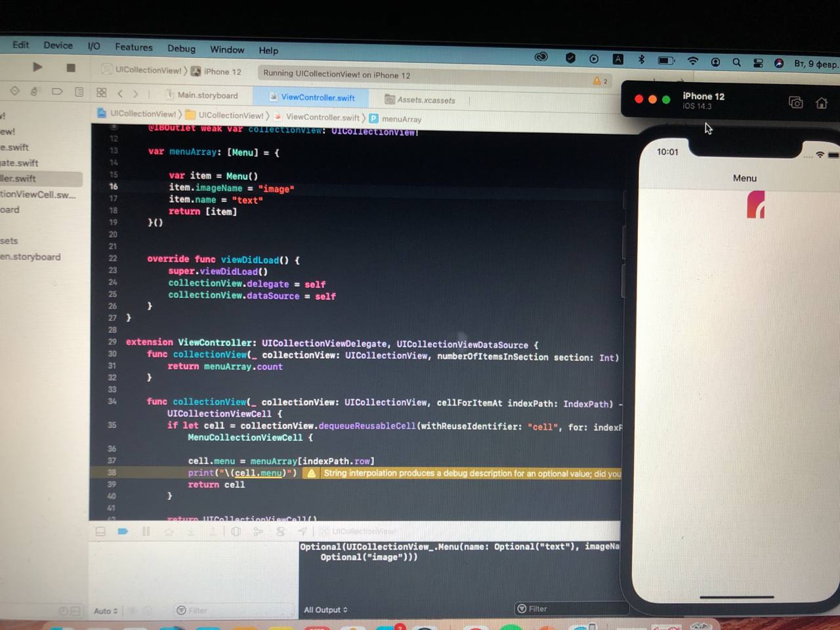Open the Features menu
840x630 pixels.
[x=134, y=47]
